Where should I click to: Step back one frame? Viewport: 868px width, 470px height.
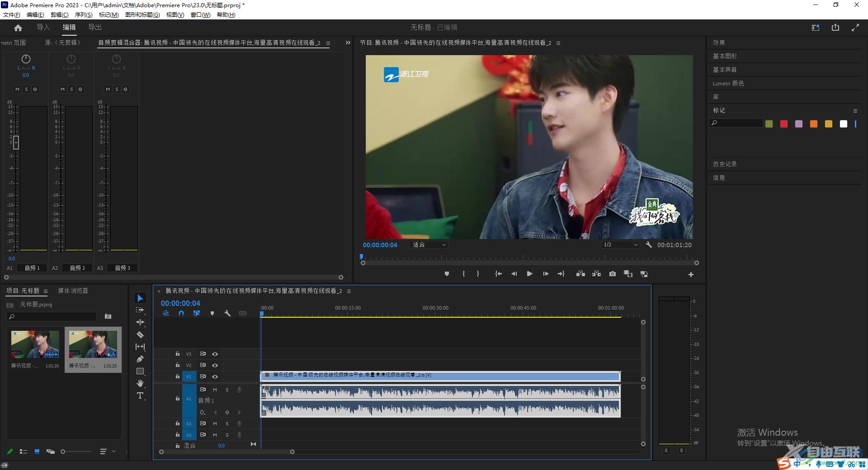(514, 274)
